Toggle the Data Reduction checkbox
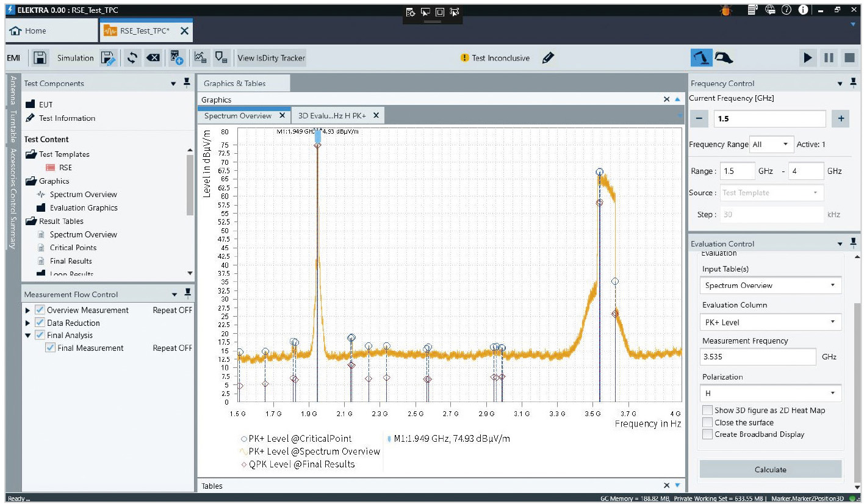The width and height of the screenshot is (864, 504). pos(40,323)
